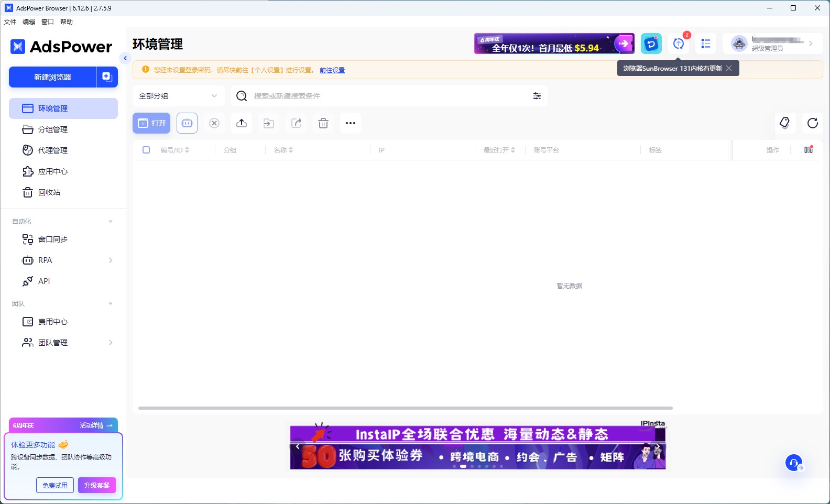Close the SunBrowser update tooltip
This screenshot has width=830, height=504.
(x=729, y=68)
